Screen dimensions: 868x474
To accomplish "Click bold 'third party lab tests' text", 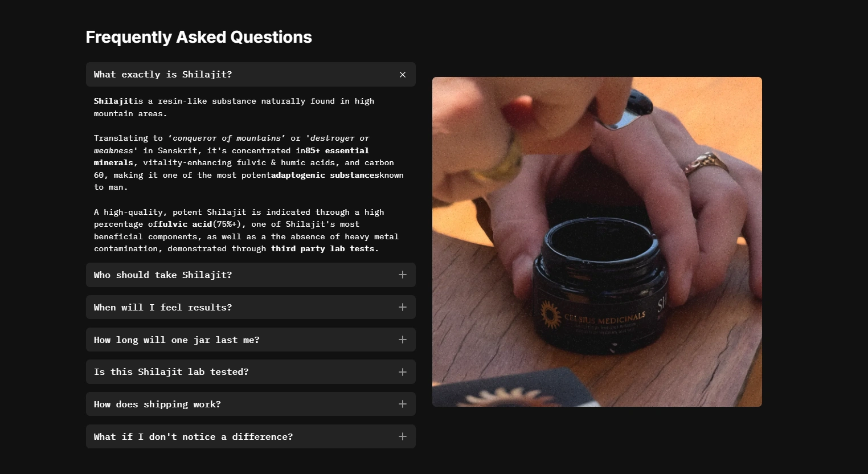I will 325,249.
